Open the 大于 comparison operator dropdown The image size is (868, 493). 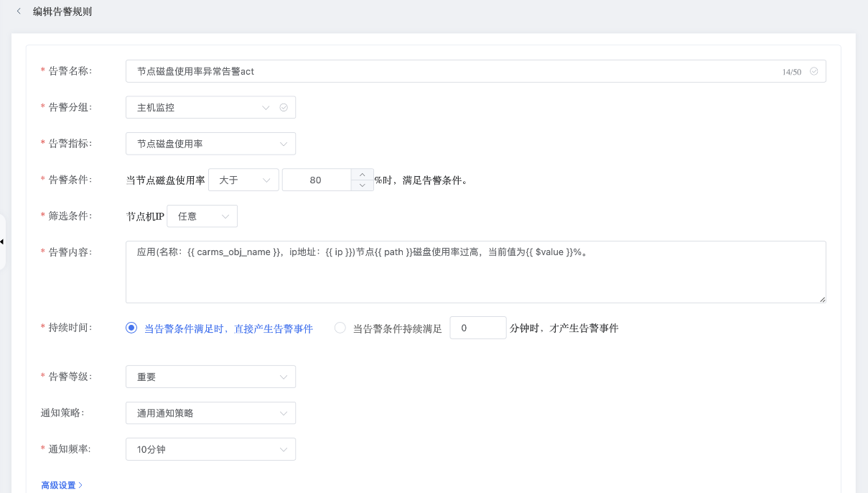tap(243, 180)
